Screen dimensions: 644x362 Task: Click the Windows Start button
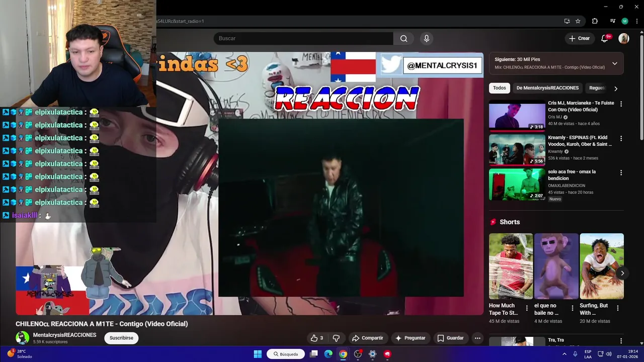pyautogui.click(x=258, y=354)
